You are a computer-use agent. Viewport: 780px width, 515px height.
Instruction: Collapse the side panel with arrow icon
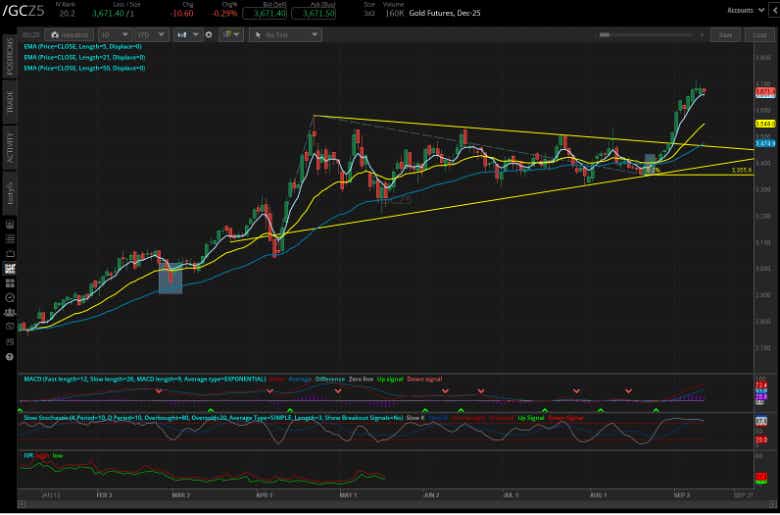774,10
